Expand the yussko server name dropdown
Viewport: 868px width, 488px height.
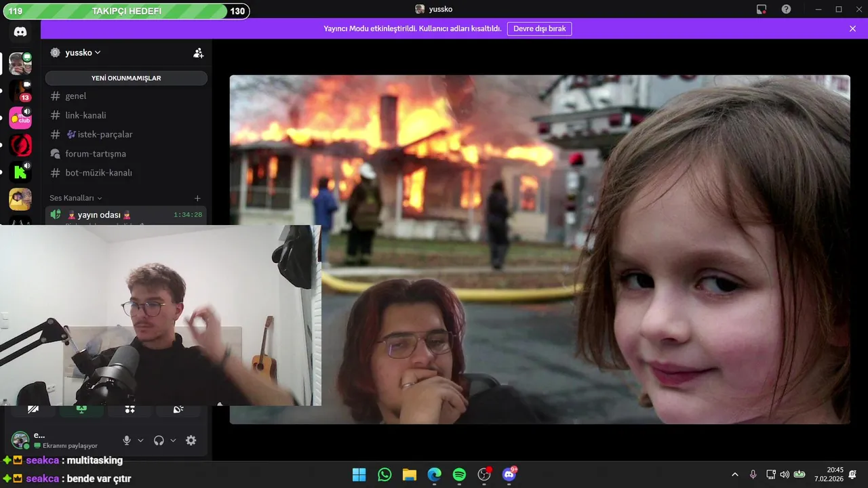pos(83,53)
